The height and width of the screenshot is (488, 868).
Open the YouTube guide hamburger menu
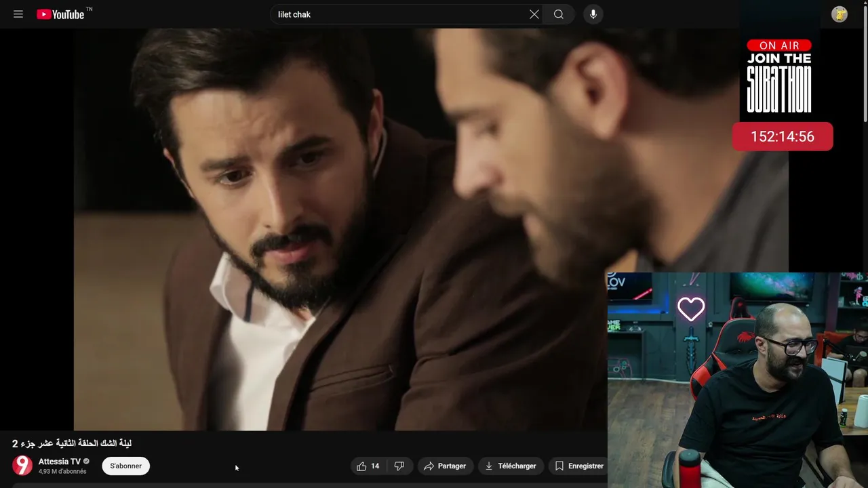(x=18, y=14)
